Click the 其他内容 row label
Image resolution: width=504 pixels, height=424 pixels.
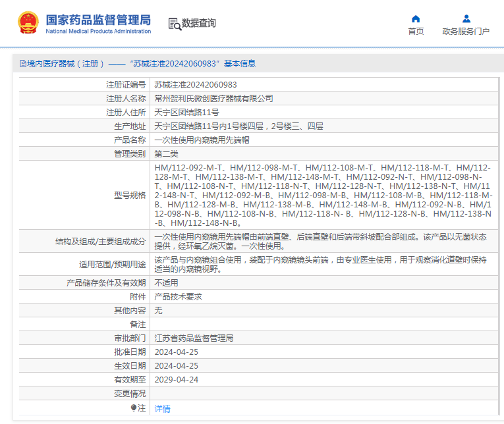130,311
